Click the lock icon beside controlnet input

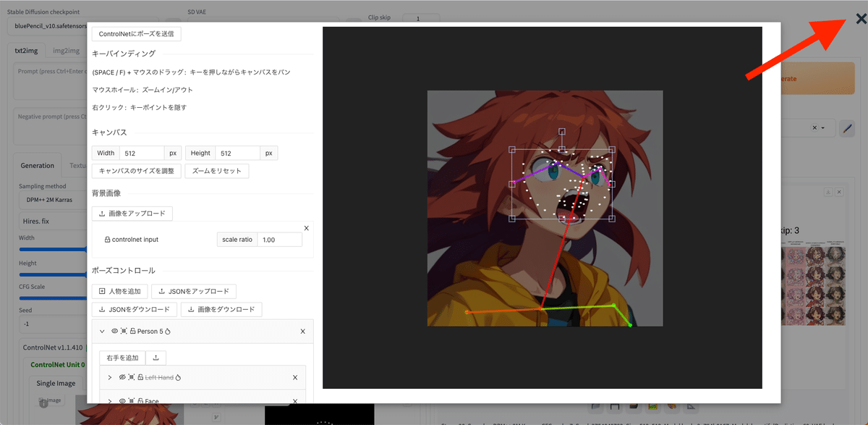tap(107, 240)
